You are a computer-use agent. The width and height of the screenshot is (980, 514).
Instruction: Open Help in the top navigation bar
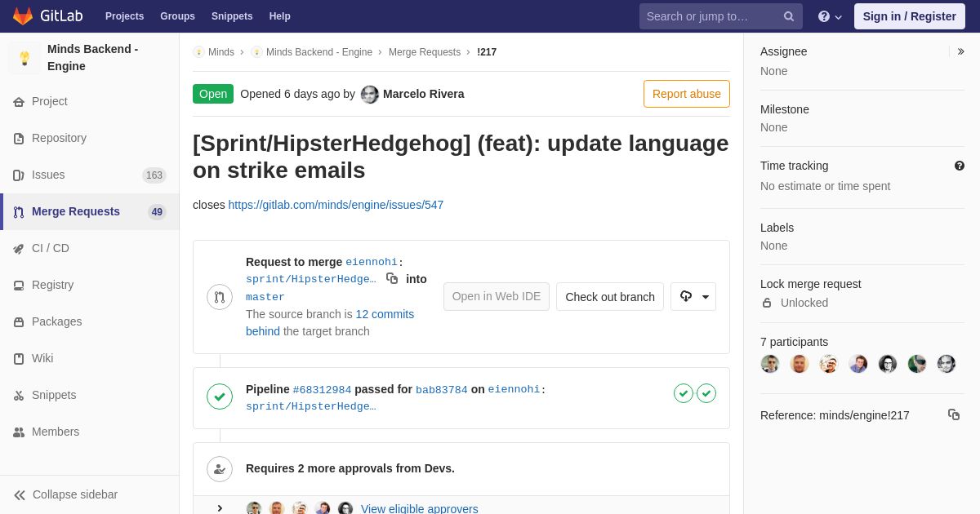[279, 16]
